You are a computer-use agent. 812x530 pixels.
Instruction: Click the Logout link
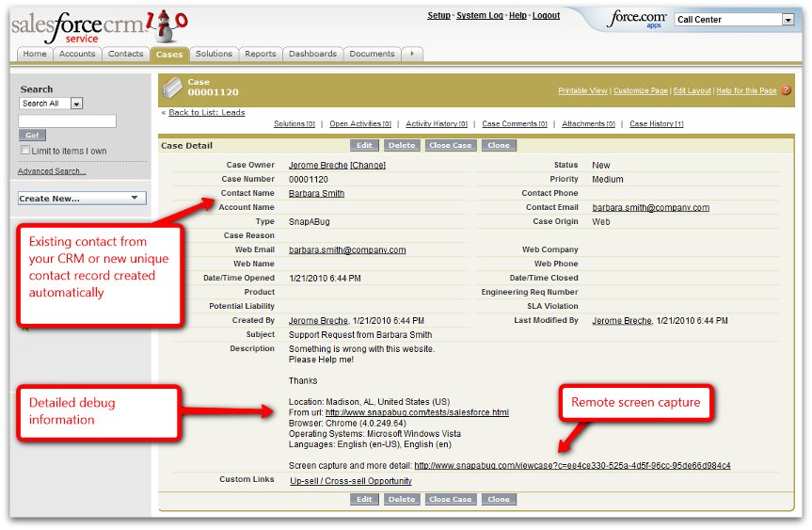click(x=546, y=16)
